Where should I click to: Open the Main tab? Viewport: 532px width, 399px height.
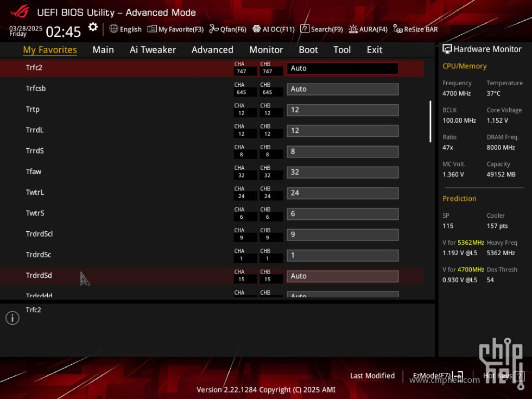pyautogui.click(x=103, y=50)
